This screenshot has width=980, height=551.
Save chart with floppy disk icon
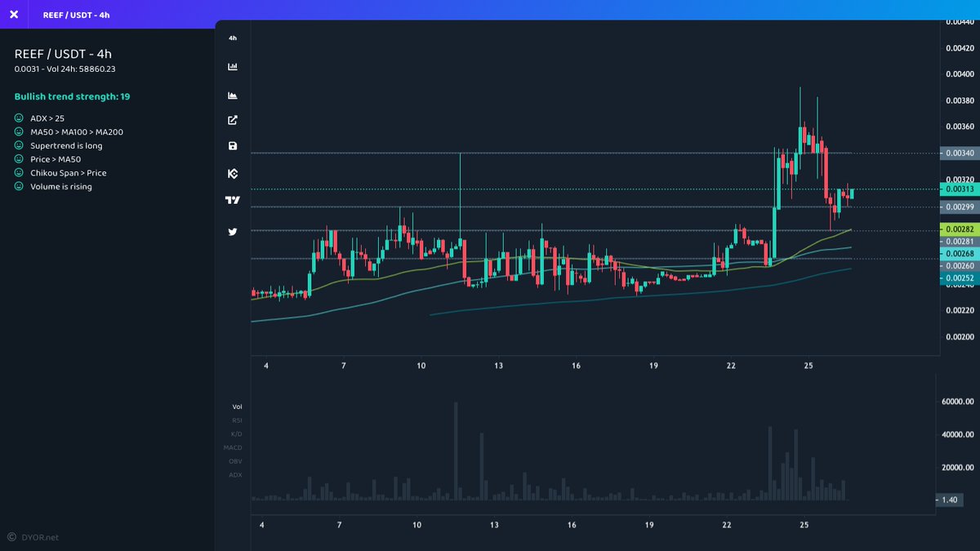point(233,146)
